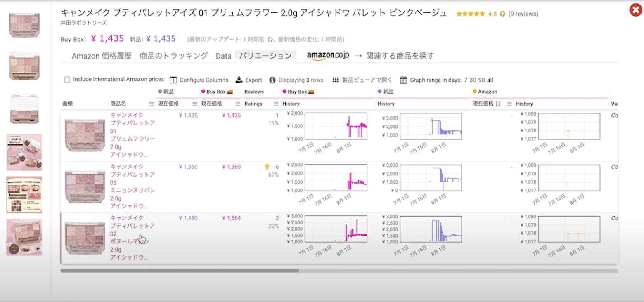Click the Export download icon
Screen dimensions: 644x302
[x=239, y=80]
